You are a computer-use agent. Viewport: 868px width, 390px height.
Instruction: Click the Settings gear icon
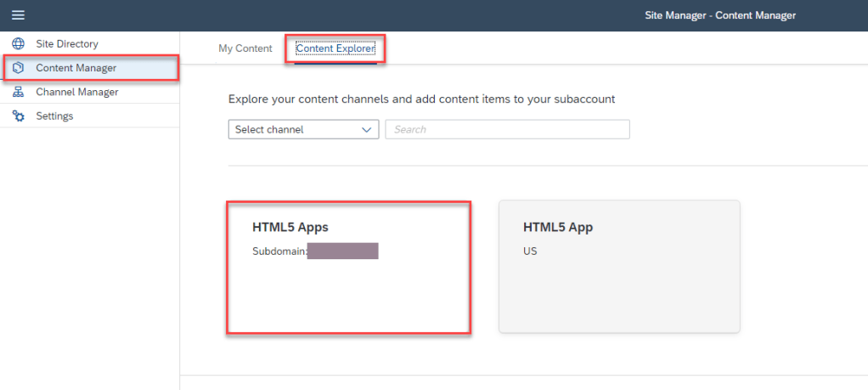[19, 116]
